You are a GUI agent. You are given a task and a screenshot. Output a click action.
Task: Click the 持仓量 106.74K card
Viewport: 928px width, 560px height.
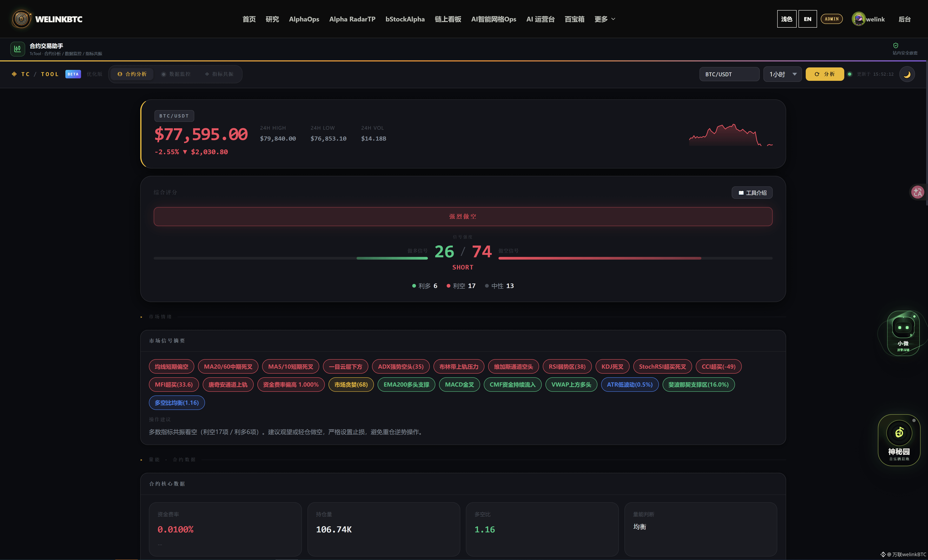coord(384,529)
